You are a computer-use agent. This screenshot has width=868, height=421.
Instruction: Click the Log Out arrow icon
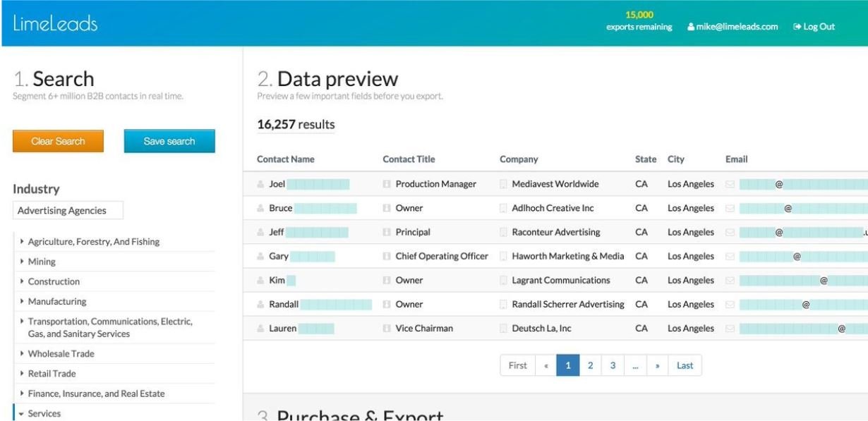(x=798, y=27)
